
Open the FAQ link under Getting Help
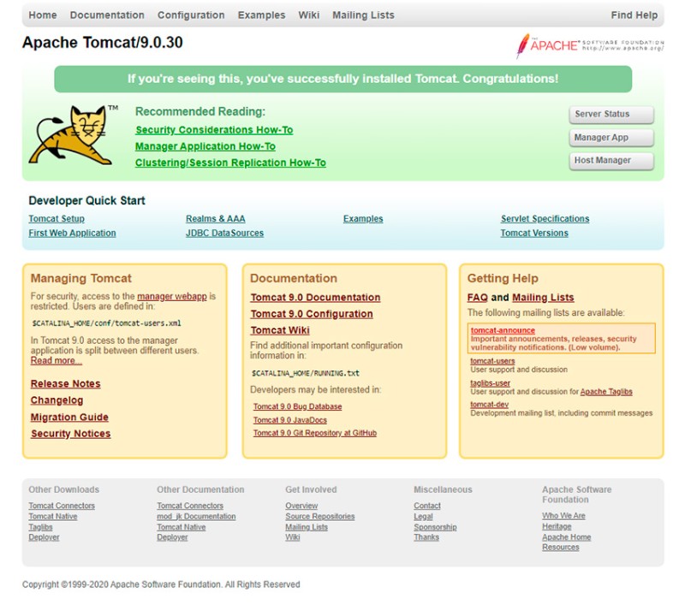click(x=479, y=297)
